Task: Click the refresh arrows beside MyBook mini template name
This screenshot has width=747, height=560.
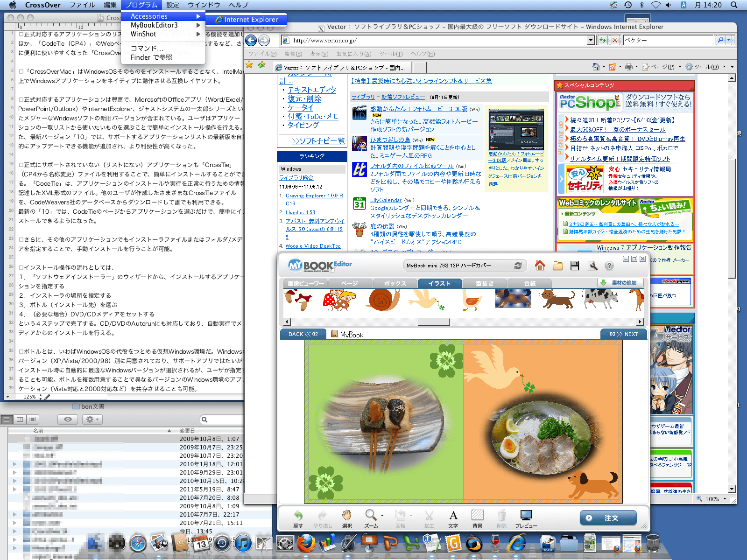Action: point(518,266)
